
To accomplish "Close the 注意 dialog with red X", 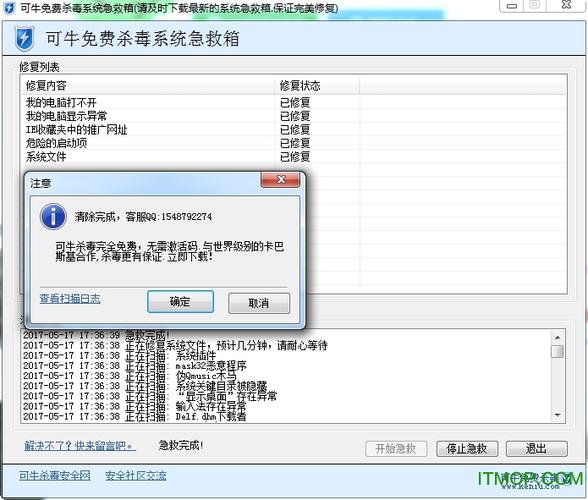I will tap(280, 180).
